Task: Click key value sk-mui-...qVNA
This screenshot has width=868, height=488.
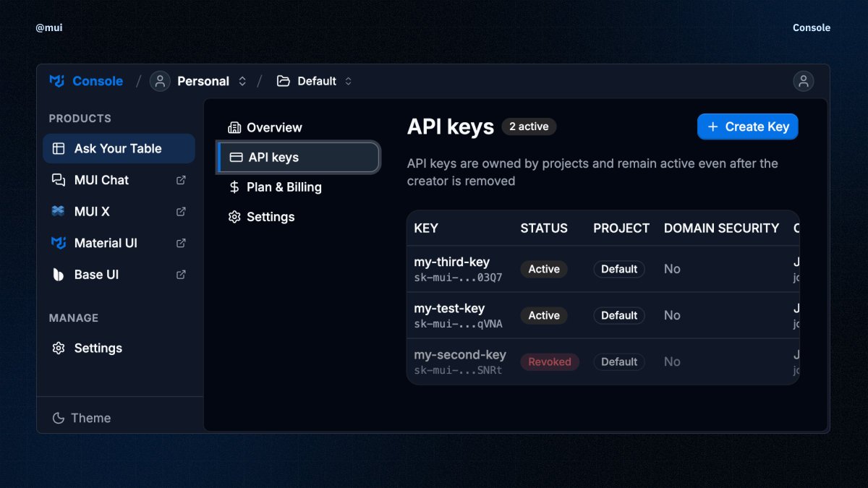Action: [458, 324]
